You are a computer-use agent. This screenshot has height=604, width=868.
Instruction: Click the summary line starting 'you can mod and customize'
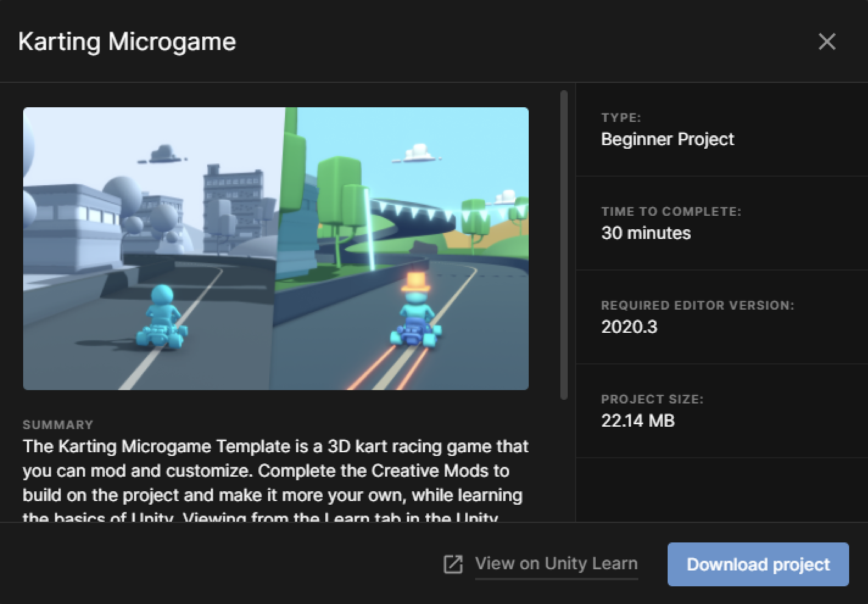click(x=266, y=471)
